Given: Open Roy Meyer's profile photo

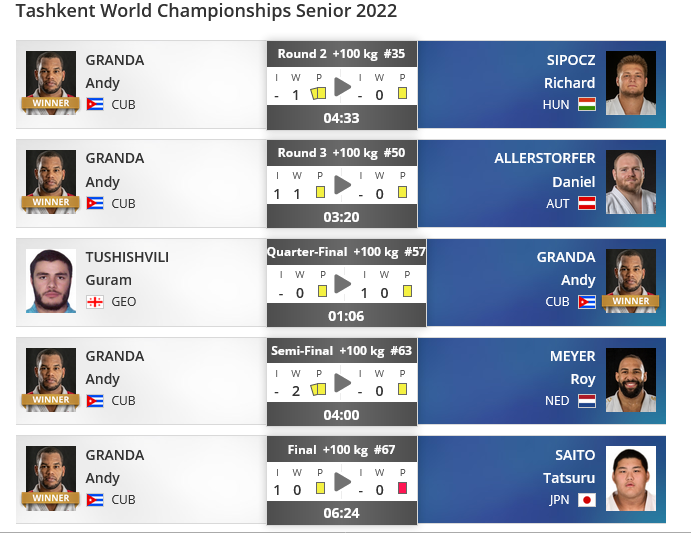Looking at the screenshot, I should pos(631,380).
